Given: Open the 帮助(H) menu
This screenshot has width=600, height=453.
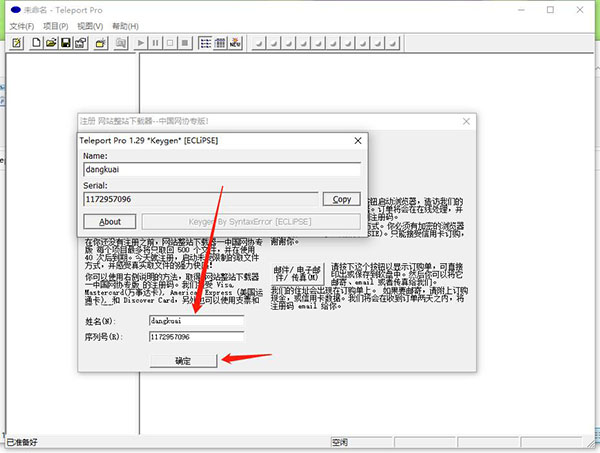Looking at the screenshot, I should click(x=125, y=26).
